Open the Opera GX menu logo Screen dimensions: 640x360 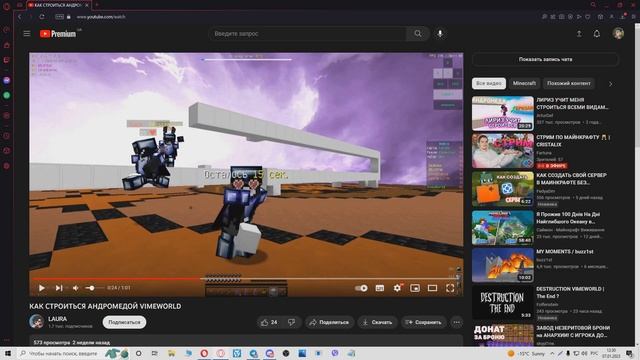pos(6,6)
